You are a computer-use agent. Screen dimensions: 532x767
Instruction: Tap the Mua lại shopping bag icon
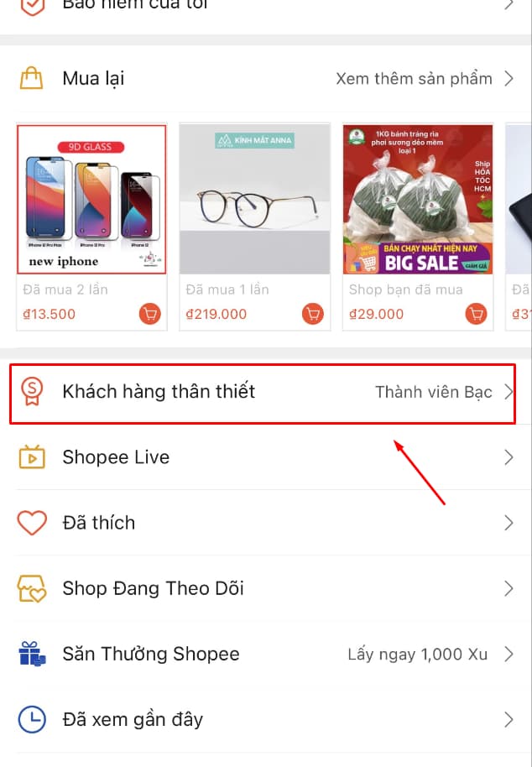click(x=31, y=79)
